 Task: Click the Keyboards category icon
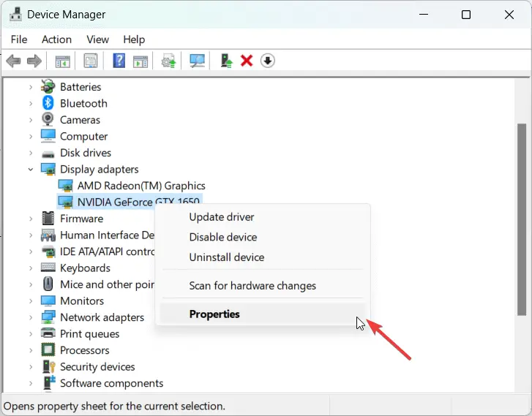tap(48, 268)
